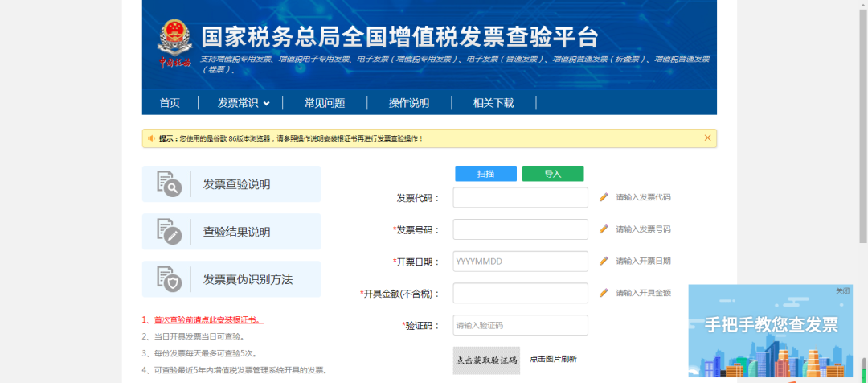
Task: Click the 发票代码 field label
Action: pyautogui.click(x=418, y=198)
